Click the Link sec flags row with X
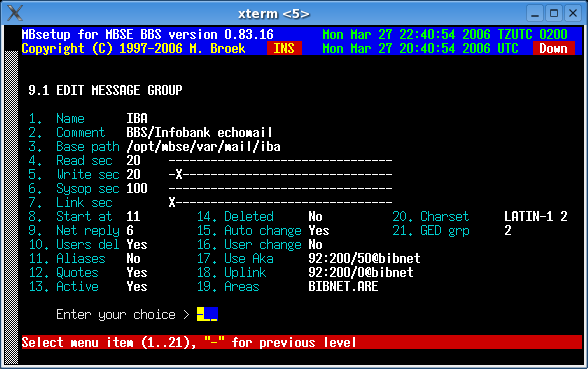588x369 pixels. tap(280, 202)
